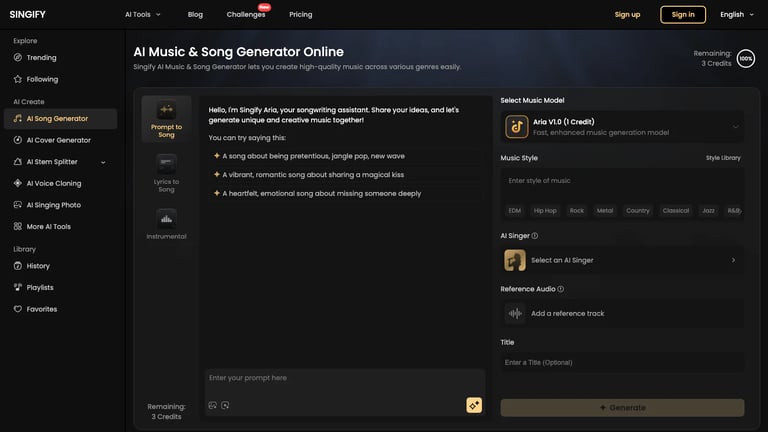768x432 pixels.
Task: Choose the EDM style tag
Action: pos(515,211)
